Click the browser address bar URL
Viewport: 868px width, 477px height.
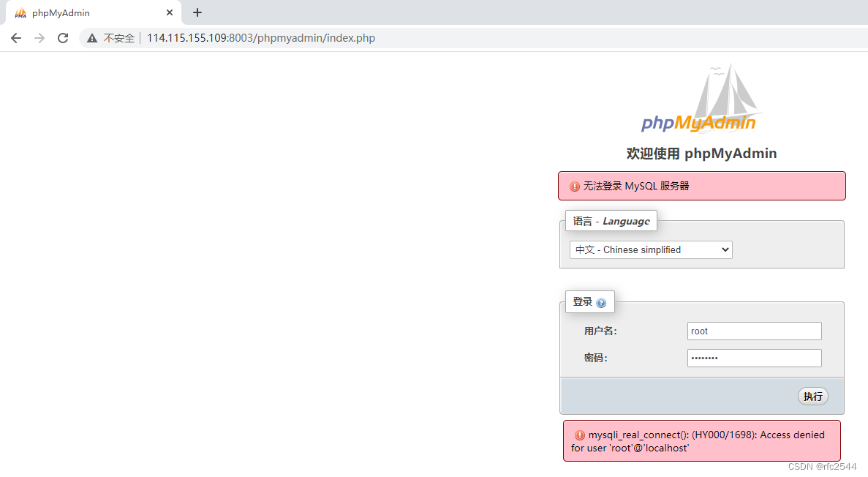click(x=261, y=38)
